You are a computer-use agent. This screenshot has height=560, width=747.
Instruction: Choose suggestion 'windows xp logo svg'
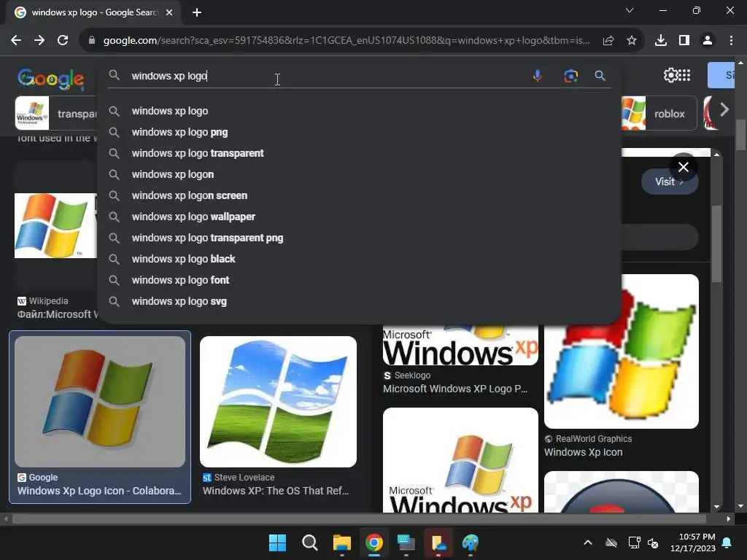pos(360,301)
